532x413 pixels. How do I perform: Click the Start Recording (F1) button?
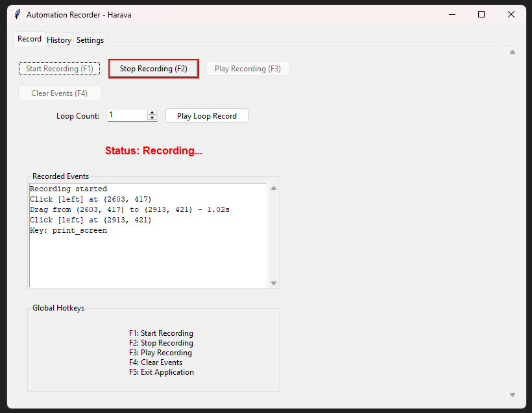(x=59, y=68)
